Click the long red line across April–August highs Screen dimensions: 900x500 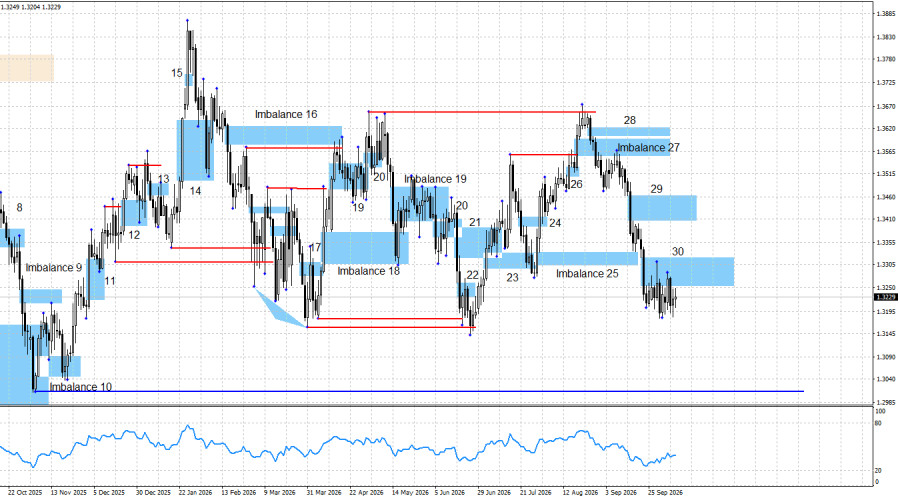pos(482,112)
